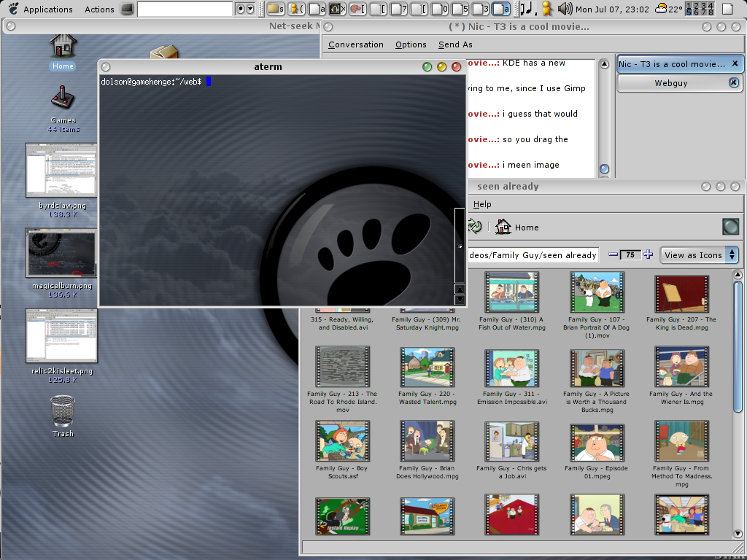This screenshot has height=560, width=747.
Task: Open the Options menu in the chat window
Action: click(411, 44)
